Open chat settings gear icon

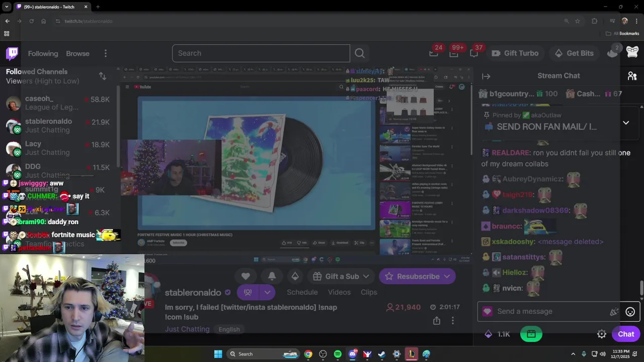coord(602,334)
